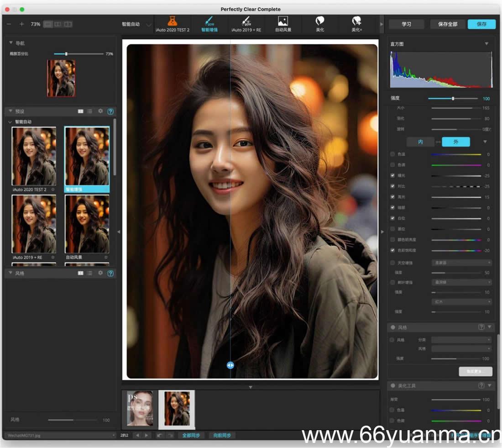Viewport: 502px width, 448px height.
Task: Open 风格 left panel gear settings
Action: pos(100,273)
